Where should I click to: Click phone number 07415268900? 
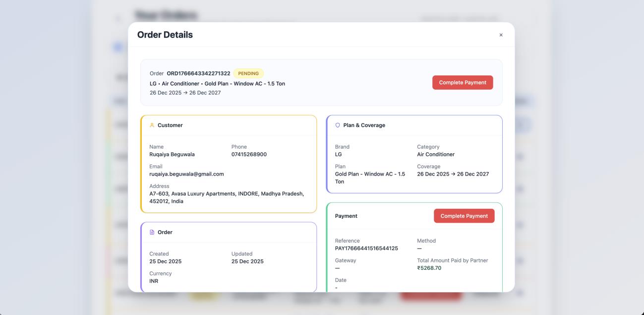click(x=249, y=154)
